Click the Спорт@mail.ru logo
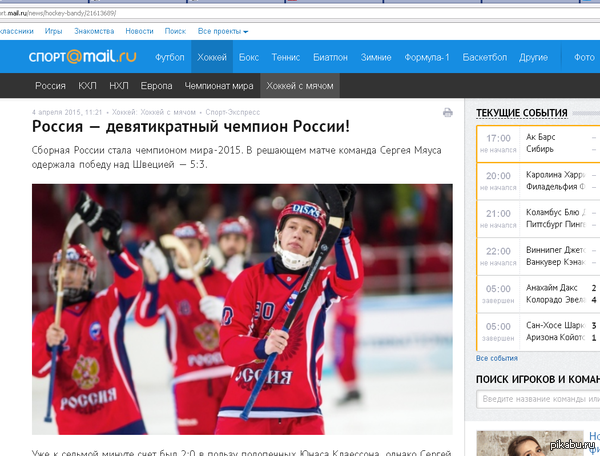 point(82,57)
